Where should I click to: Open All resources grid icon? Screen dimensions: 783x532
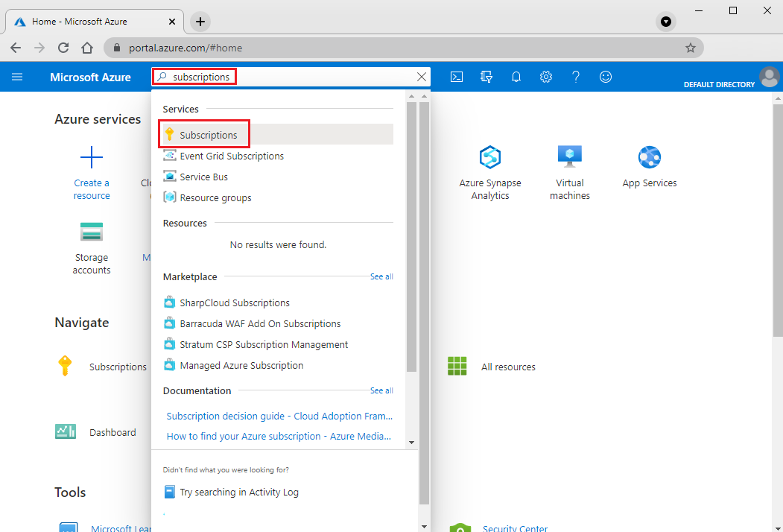coord(457,366)
